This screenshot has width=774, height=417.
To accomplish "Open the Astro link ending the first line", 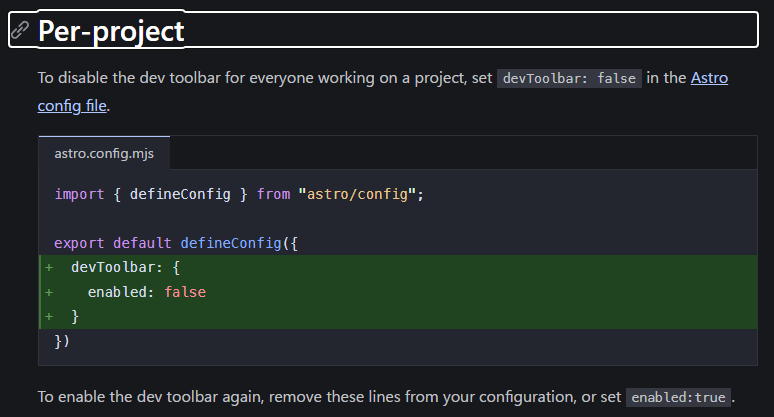I will click(x=709, y=78).
